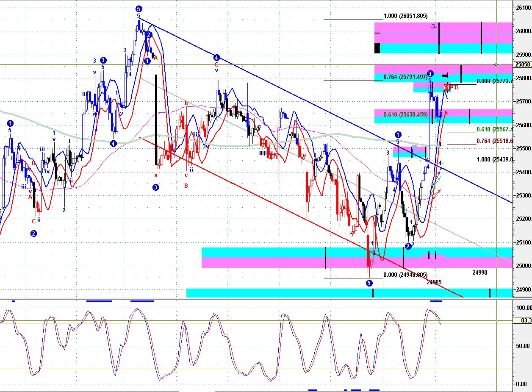Select the circled wave 3 marker below red candles
Viewport: 532px width, 392px height.
pyautogui.click(x=156, y=187)
